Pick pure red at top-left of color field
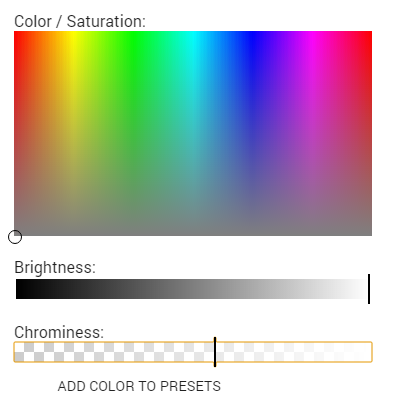Viewport: 393px width, 406px height. tap(15, 33)
